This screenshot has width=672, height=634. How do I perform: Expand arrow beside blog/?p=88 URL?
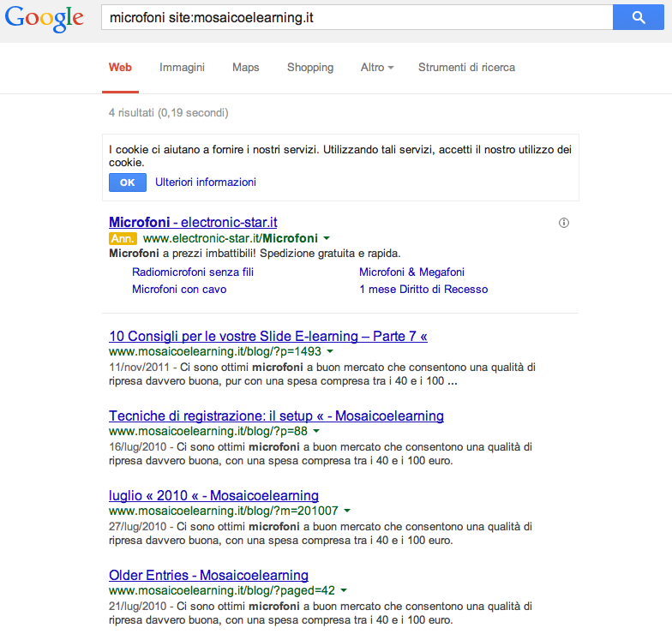tap(316, 431)
